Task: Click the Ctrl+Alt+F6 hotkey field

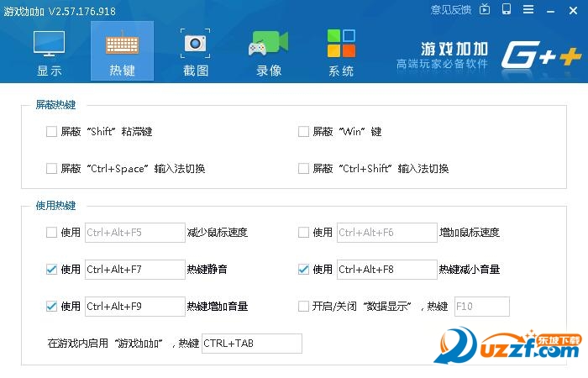Action: pyautogui.click(x=387, y=233)
